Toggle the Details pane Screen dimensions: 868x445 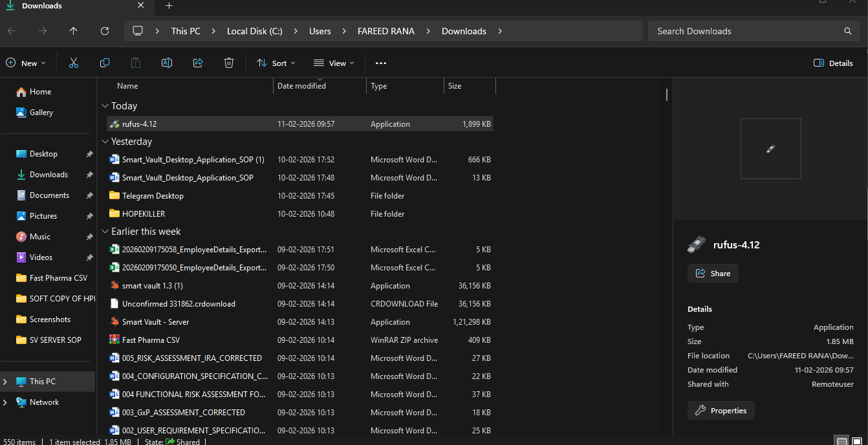click(x=833, y=63)
